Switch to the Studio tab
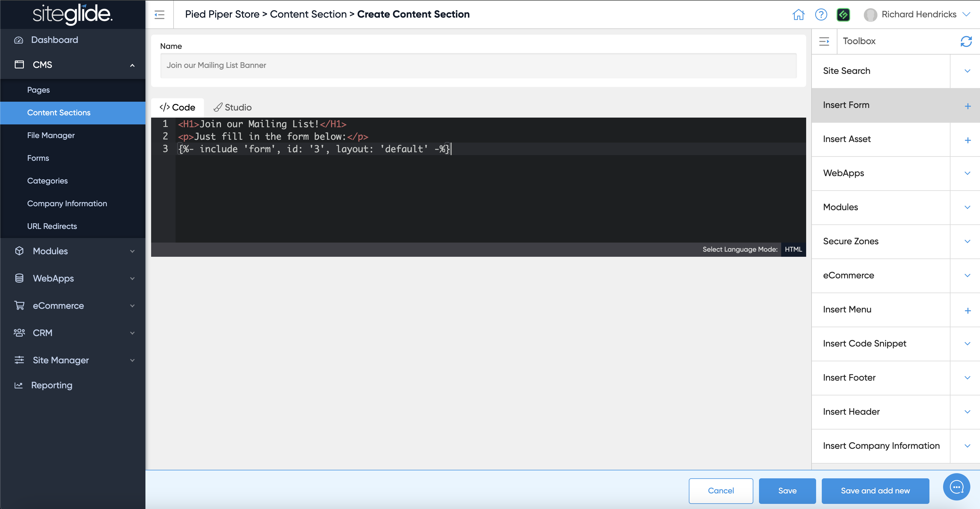This screenshot has height=509, width=980. point(233,107)
